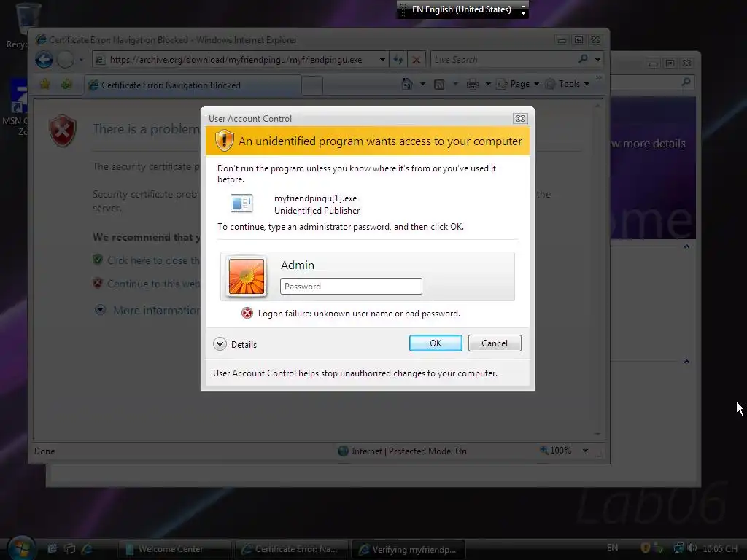Open the Page menu
The height and width of the screenshot is (560, 747).
tap(518, 84)
